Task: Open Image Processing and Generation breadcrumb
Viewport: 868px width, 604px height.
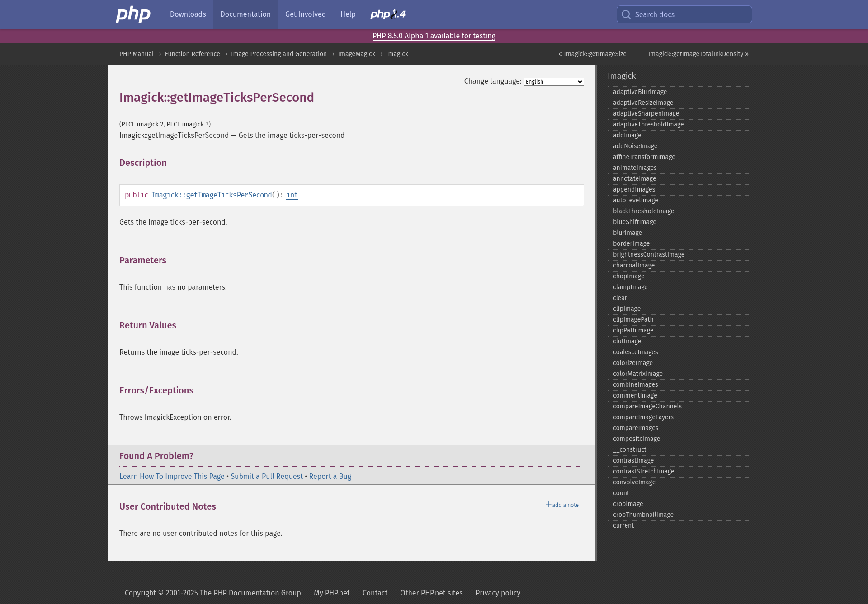Action: [279, 54]
